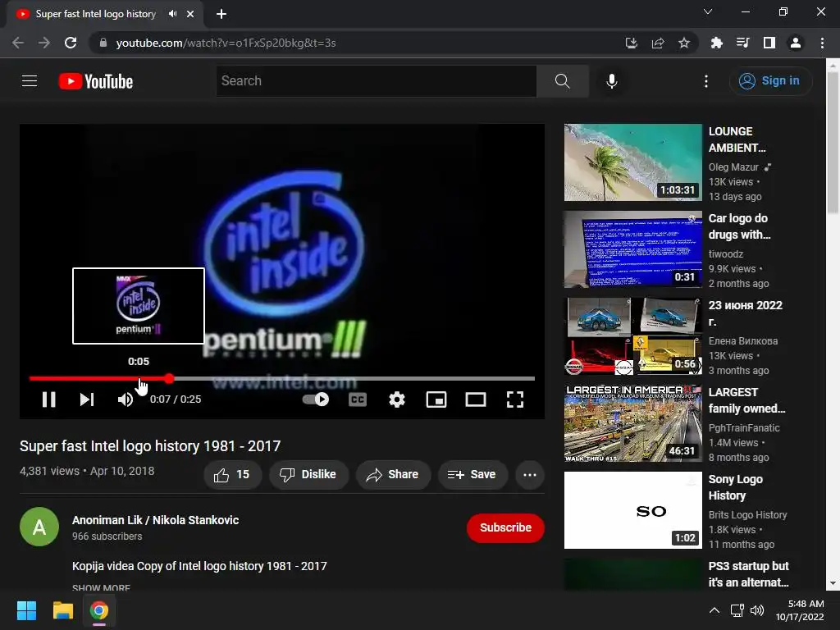Open tab search chevron in title bar
Image resolution: width=840 pixels, height=630 pixels.
point(708,11)
